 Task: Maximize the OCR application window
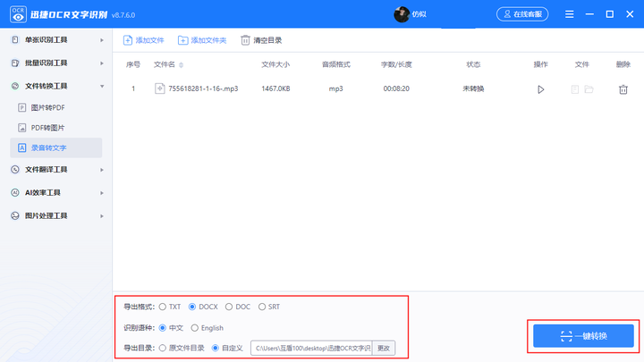click(x=610, y=14)
